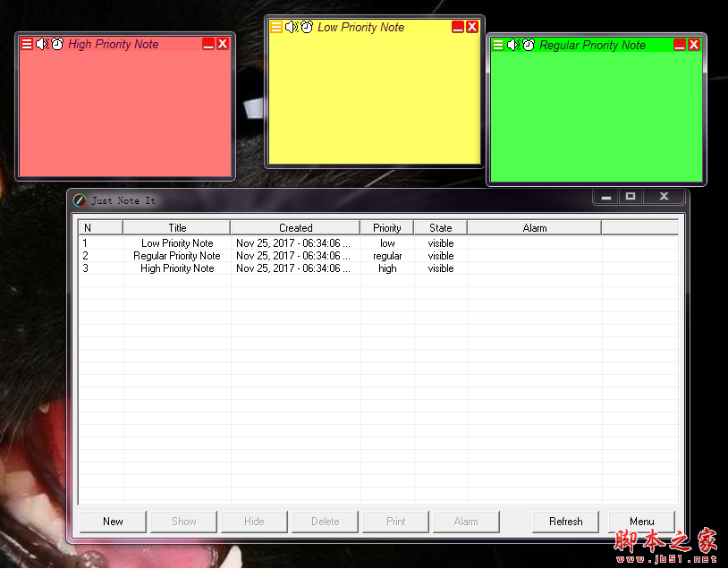Screen dimensions: 728x569
Task: Close the Just Note It window
Action: (664, 197)
